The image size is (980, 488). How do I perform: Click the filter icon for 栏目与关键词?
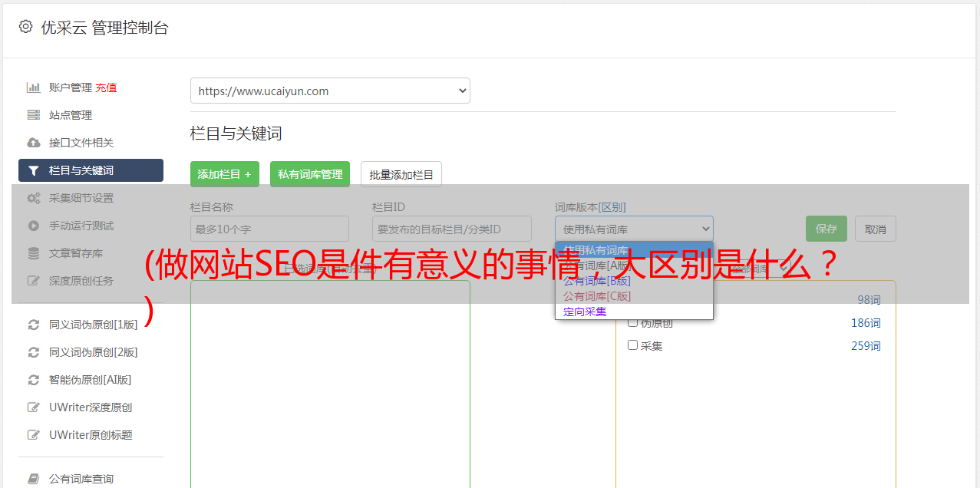pyautogui.click(x=33, y=170)
